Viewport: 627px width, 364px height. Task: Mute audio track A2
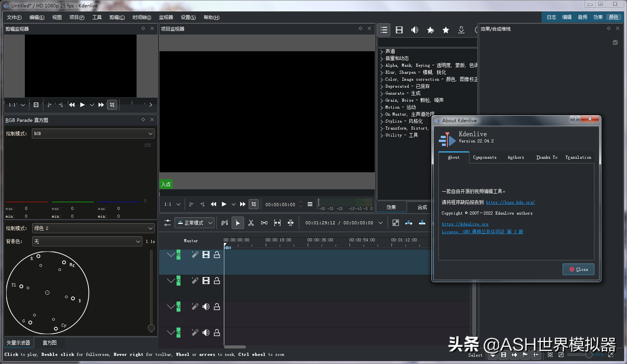tap(206, 333)
